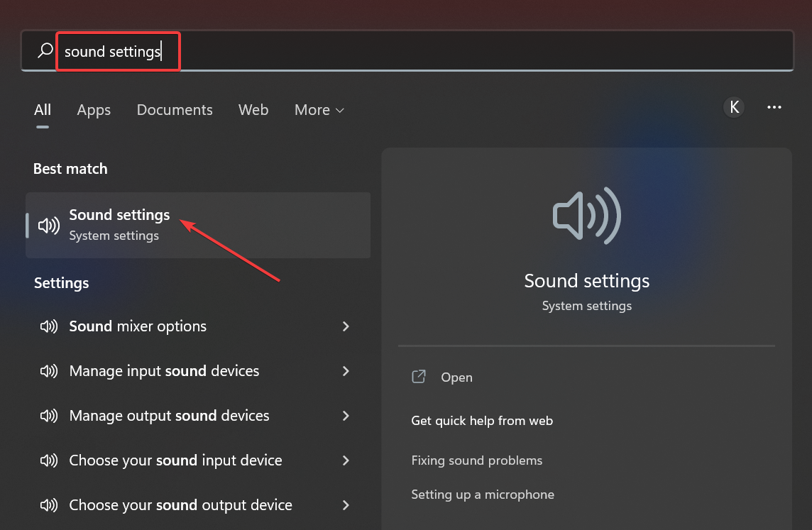Image resolution: width=812 pixels, height=530 pixels.
Task: Expand Manage output sound devices chevron
Action: [x=346, y=416]
